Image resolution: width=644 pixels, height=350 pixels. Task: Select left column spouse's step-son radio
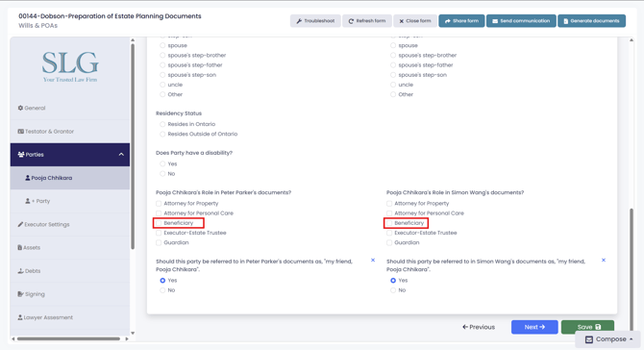(162, 75)
